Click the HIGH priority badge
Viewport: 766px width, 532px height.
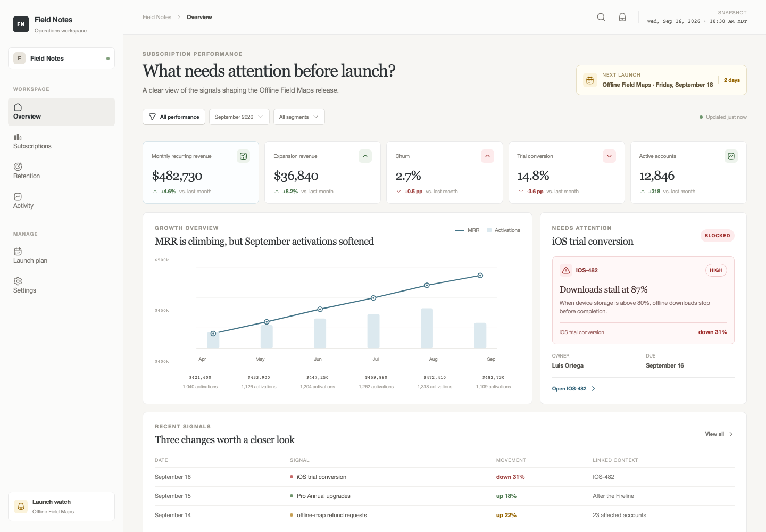(716, 270)
